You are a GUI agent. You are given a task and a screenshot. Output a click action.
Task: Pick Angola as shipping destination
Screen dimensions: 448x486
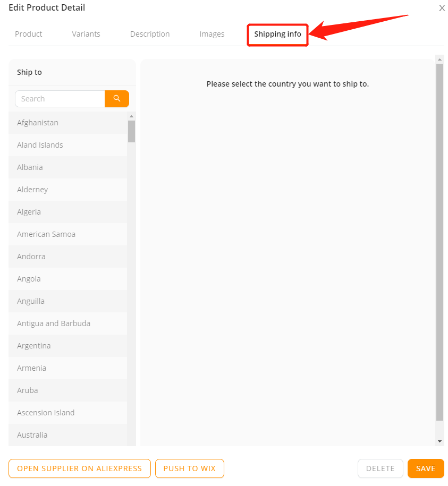click(x=68, y=279)
